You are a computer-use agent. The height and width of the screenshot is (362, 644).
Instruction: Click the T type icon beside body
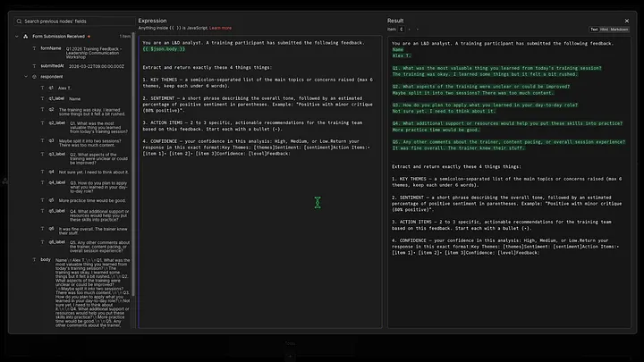(x=34, y=259)
